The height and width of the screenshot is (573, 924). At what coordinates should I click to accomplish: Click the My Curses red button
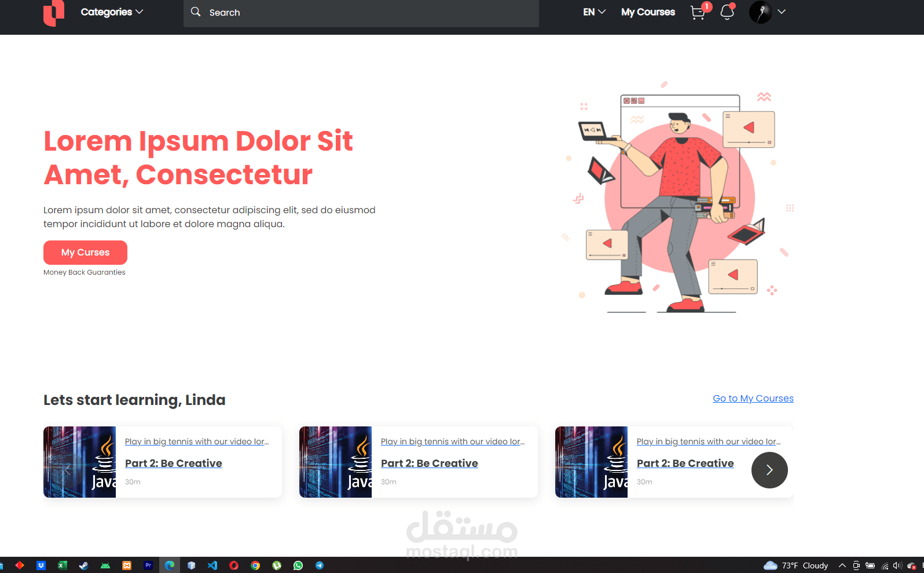pyautogui.click(x=85, y=253)
